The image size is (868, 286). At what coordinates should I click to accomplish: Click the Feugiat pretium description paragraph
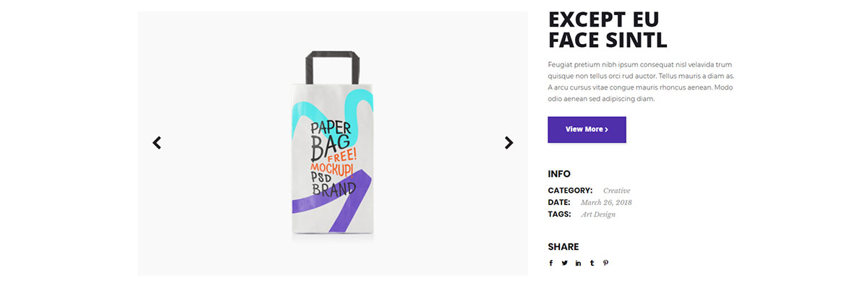[x=641, y=82]
